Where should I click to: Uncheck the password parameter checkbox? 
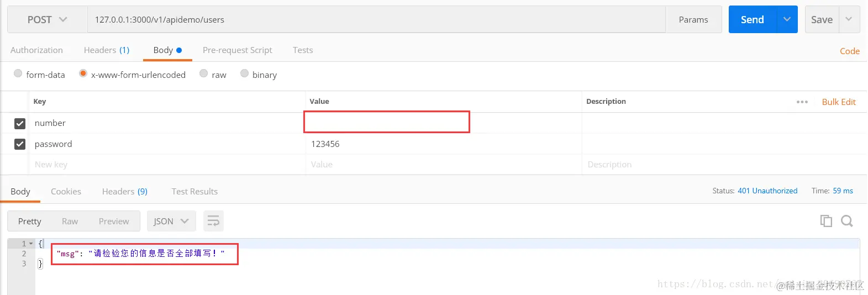pyautogui.click(x=20, y=144)
